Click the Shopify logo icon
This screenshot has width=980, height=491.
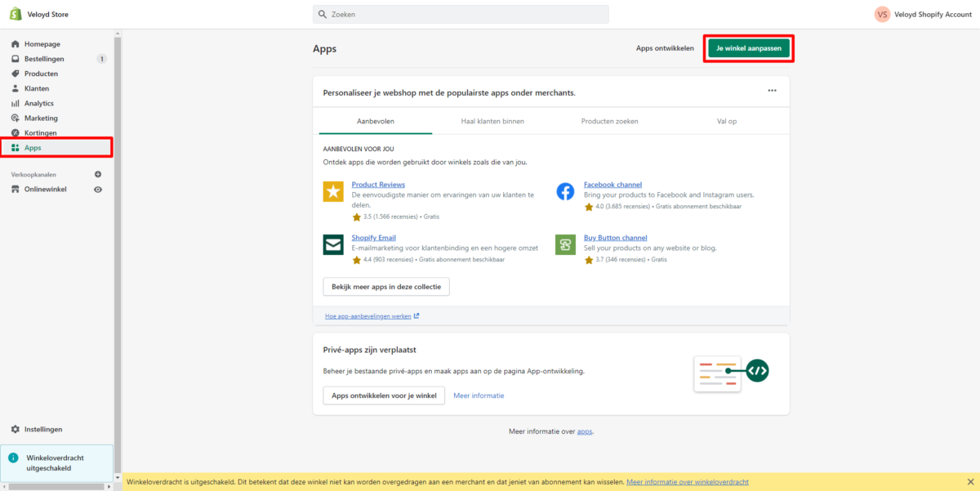point(15,14)
